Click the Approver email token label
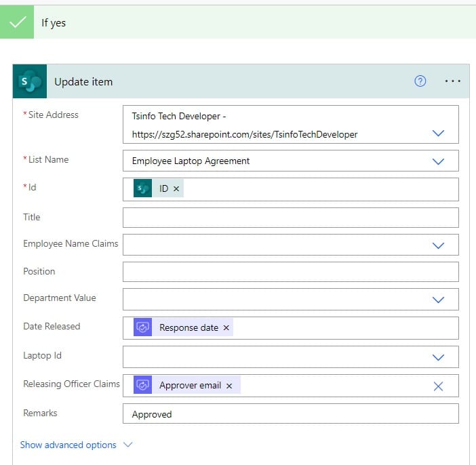 click(191, 386)
